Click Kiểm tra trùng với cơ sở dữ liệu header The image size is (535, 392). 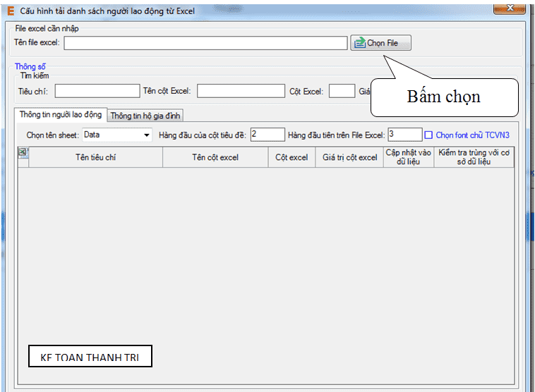pyautogui.click(x=474, y=157)
